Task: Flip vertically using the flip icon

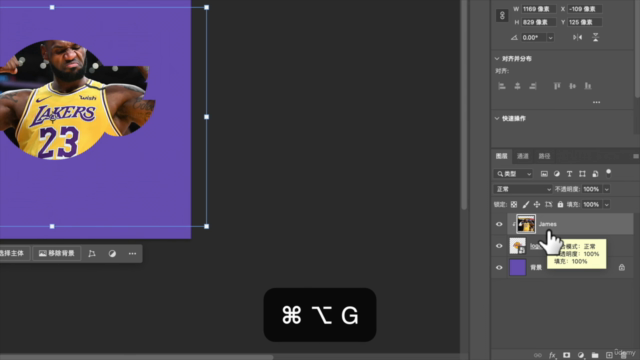Action: pos(596,38)
